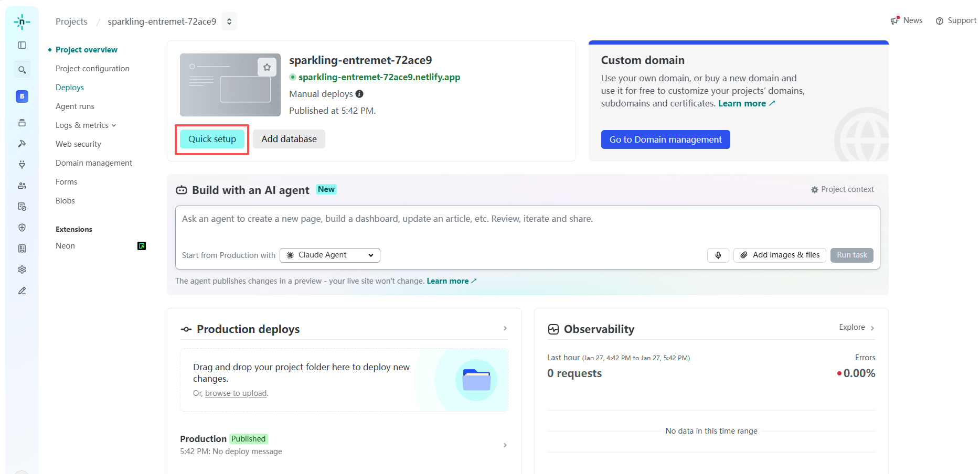The width and height of the screenshot is (980, 474).
Task: Open Project configuration
Action: [92, 69]
